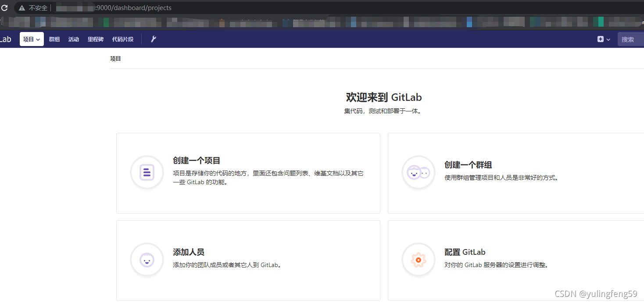Image resolution: width=644 pixels, height=303 pixels.
Task: Click the group faces icon on 创建一个群组 card
Action: click(418, 172)
